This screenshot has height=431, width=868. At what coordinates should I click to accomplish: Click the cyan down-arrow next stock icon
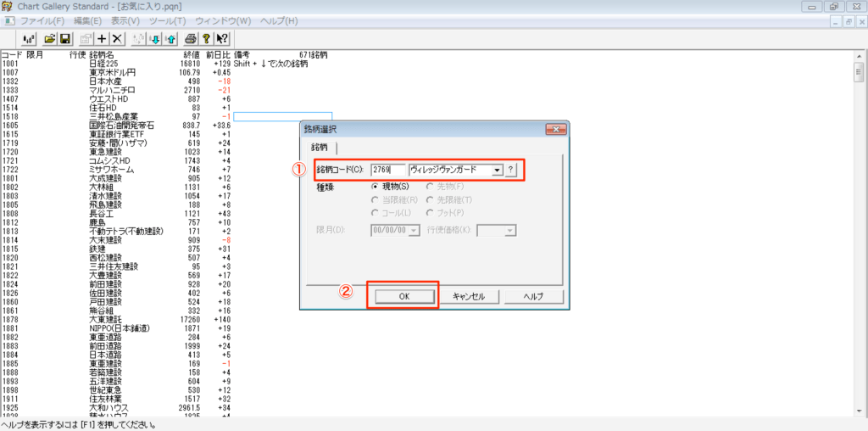tap(154, 39)
